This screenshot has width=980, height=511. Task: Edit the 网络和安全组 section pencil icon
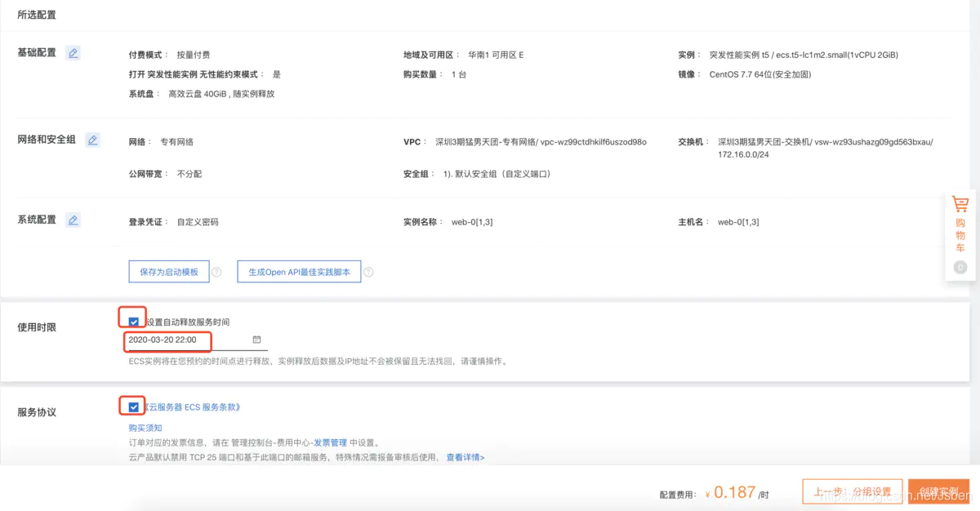click(92, 140)
